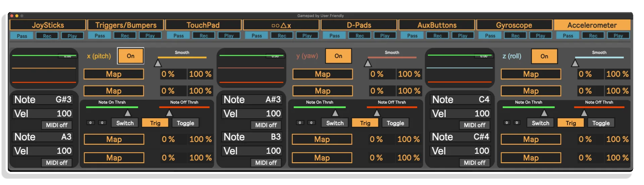Click the Note C4 field
Viewport: 644px width, 185px height.
coord(461,100)
